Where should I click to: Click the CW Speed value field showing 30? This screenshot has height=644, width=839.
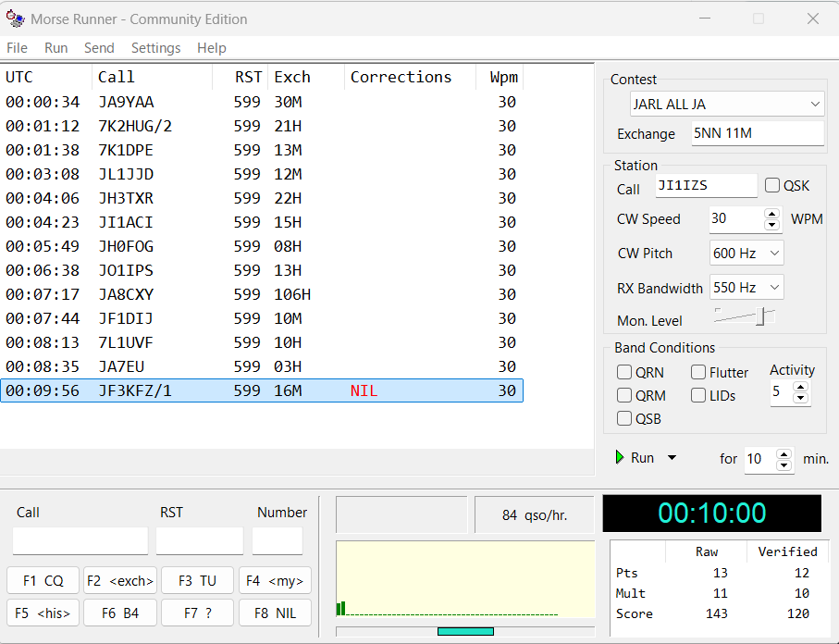point(737,219)
